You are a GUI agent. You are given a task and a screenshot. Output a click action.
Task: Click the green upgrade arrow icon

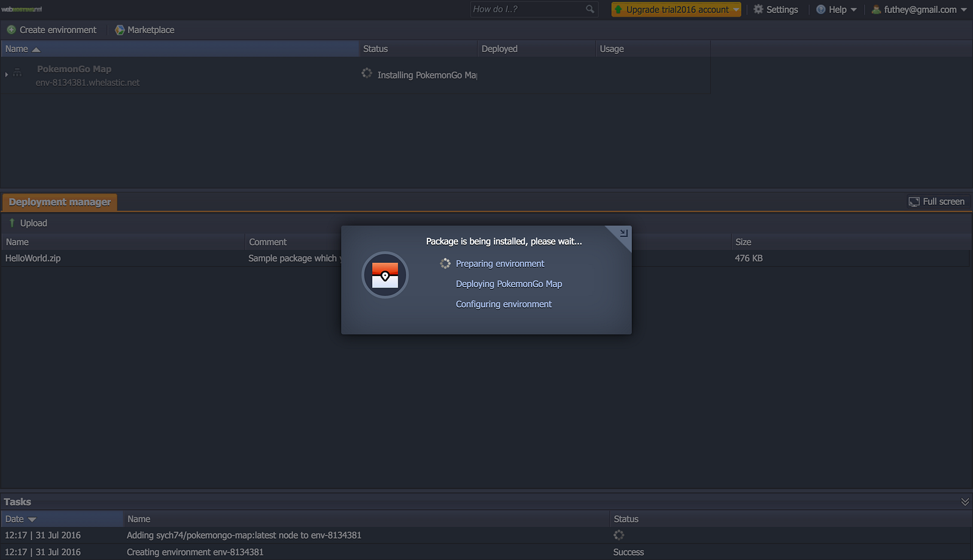tap(618, 9)
